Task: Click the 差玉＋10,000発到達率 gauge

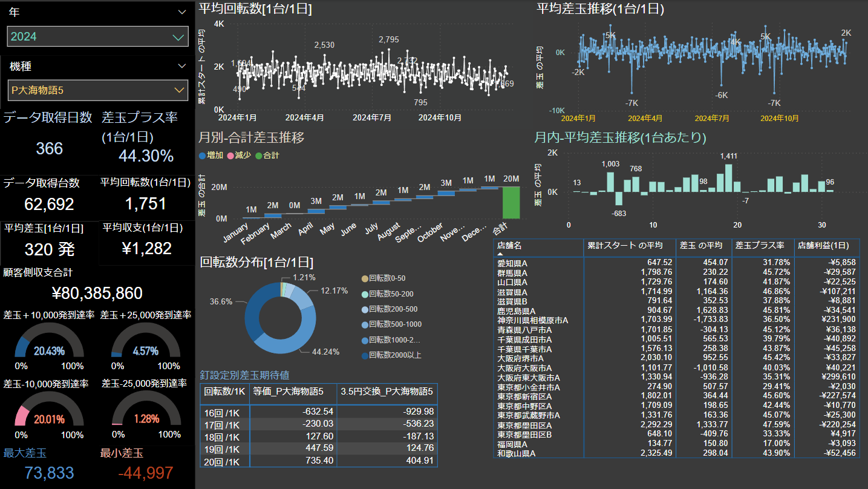Action: [48, 344]
